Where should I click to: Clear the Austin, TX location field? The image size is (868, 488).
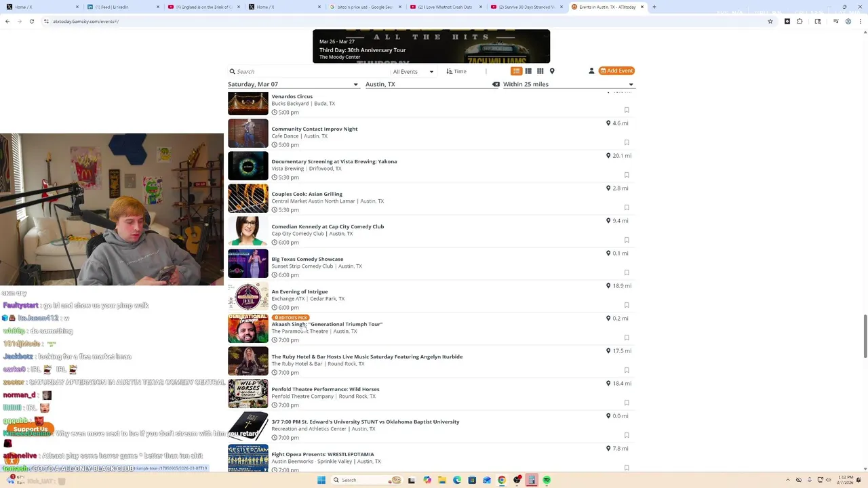point(496,84)
